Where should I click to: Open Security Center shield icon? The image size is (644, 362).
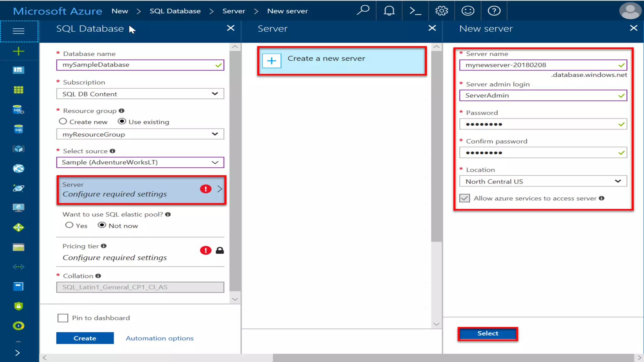pyautogui.click(x=19, y=306)
